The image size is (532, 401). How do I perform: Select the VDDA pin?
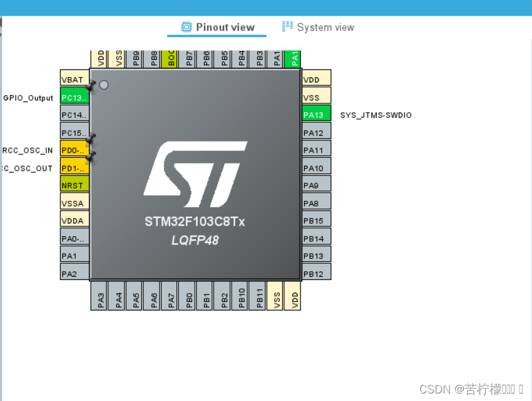pyautogui.click(x=74, y=219)
